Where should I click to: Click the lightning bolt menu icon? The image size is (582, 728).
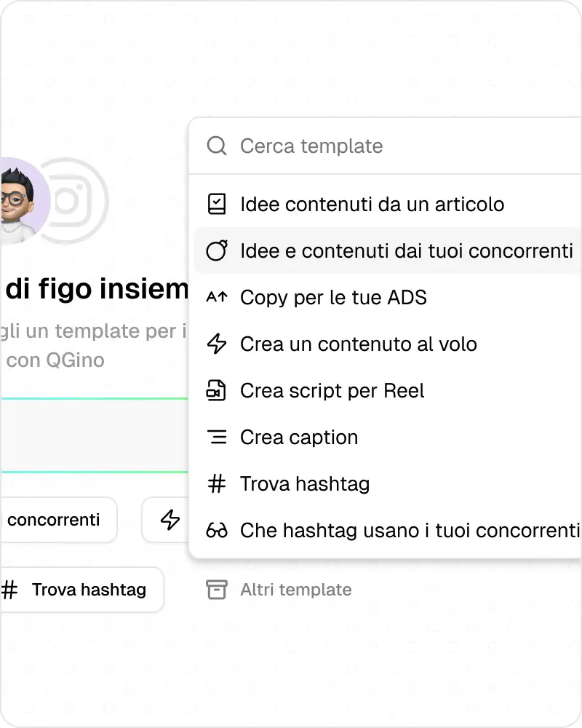point(217,344)
